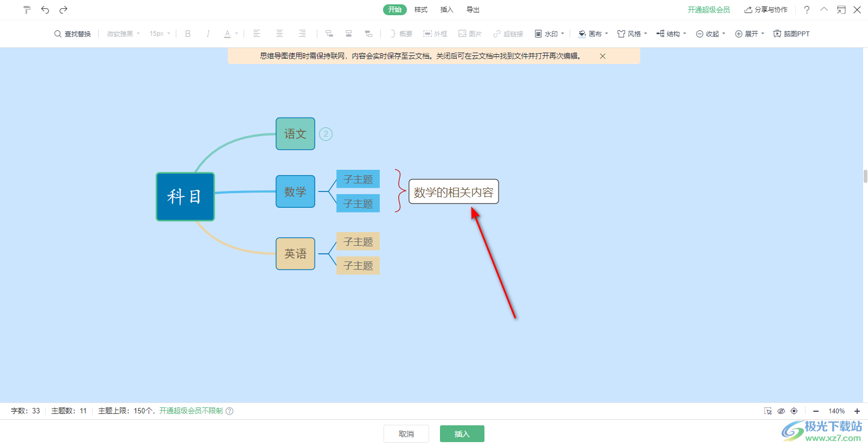Undo the last action

pyautogui.click(x=45, y=10)
